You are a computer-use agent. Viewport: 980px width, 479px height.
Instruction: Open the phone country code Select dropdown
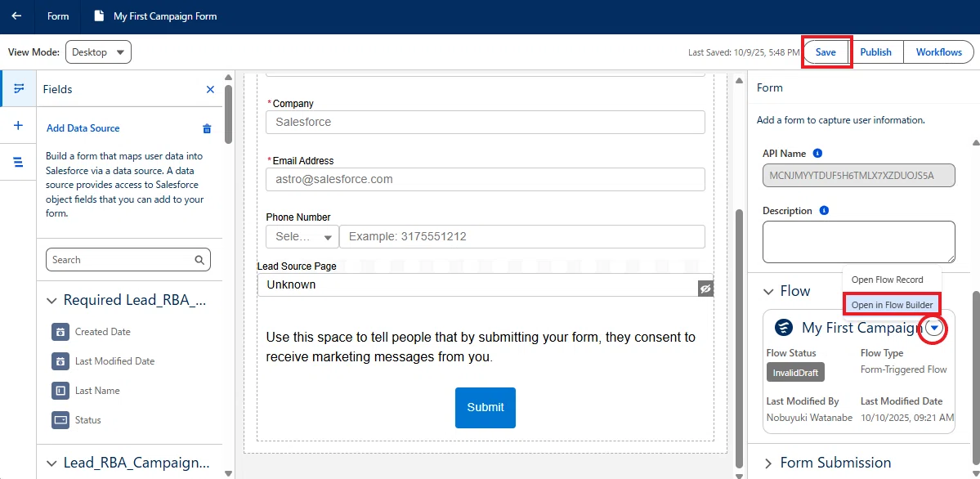302,237
